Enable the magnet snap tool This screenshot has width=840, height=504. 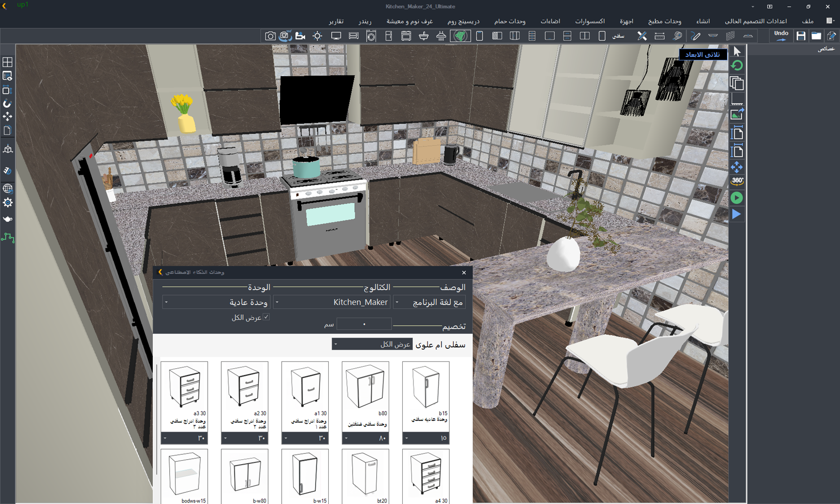point(7,104)
